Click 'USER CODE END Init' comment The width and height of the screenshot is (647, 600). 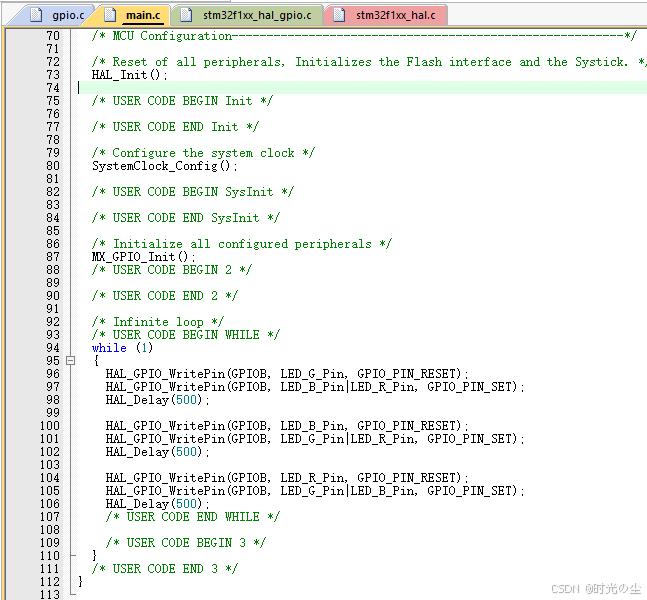175,127
